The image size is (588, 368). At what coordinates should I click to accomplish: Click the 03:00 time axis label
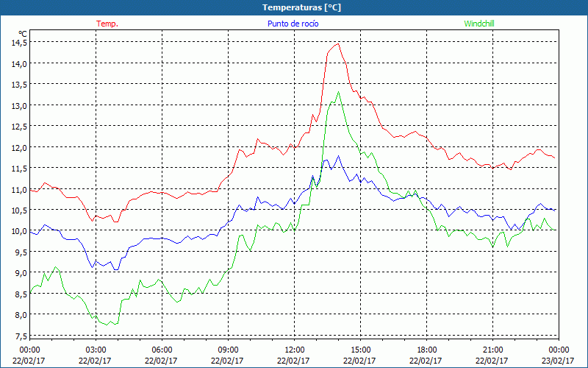pos(96,350)
